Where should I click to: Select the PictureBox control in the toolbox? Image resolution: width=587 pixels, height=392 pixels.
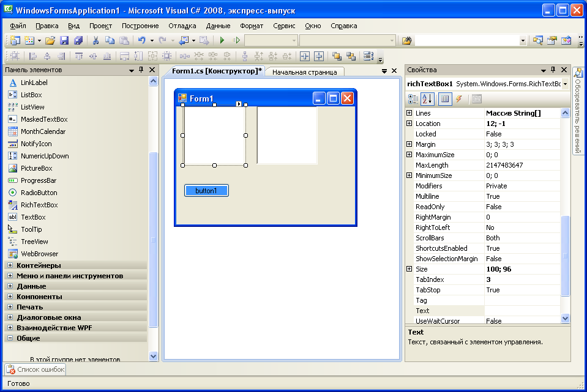click(36, 168)
